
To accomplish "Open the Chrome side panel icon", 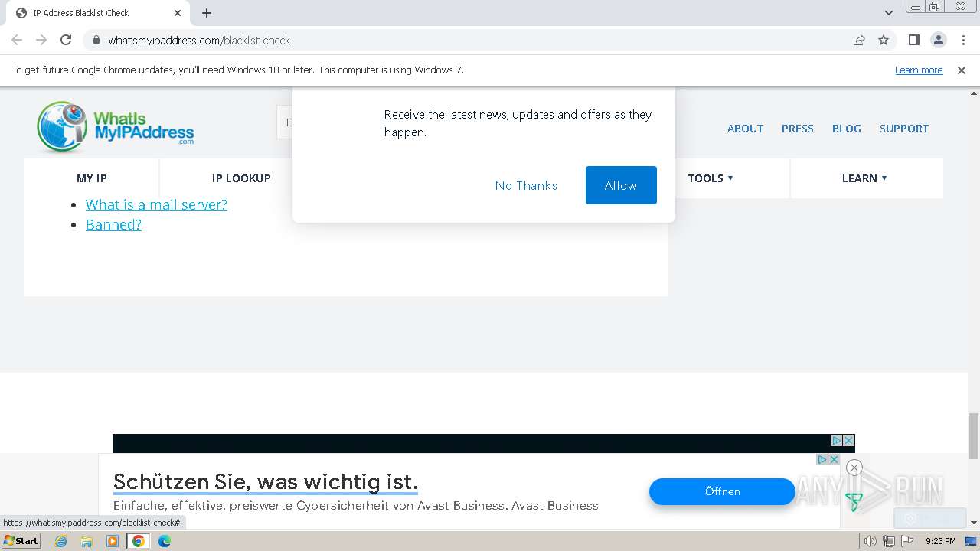I will 914,40.
